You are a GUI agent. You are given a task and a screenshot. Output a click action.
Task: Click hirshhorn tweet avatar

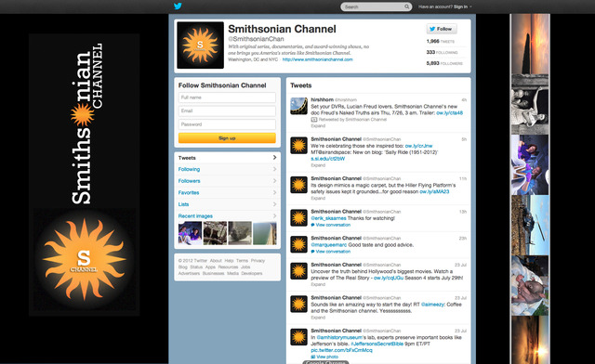click(298, 106)
